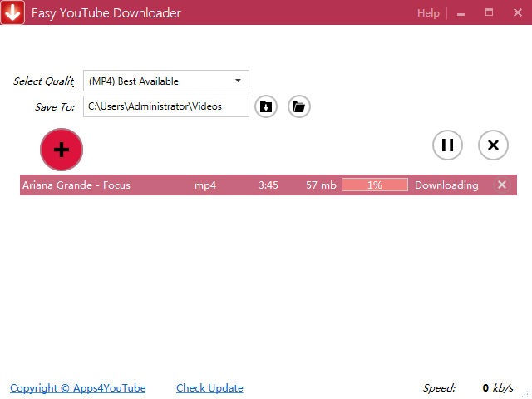Open the download folder via the open-folder icon
This screenshot has width=532, height=399.
pyautogui.click(x=298, y=106)
